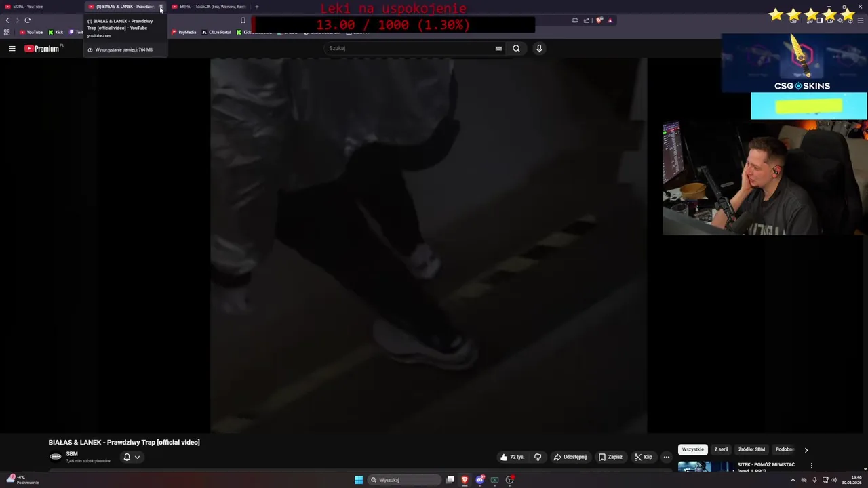
Task: Click the Brave Shields lion icon
Action: pyautogui.click(x=599, y=20)
